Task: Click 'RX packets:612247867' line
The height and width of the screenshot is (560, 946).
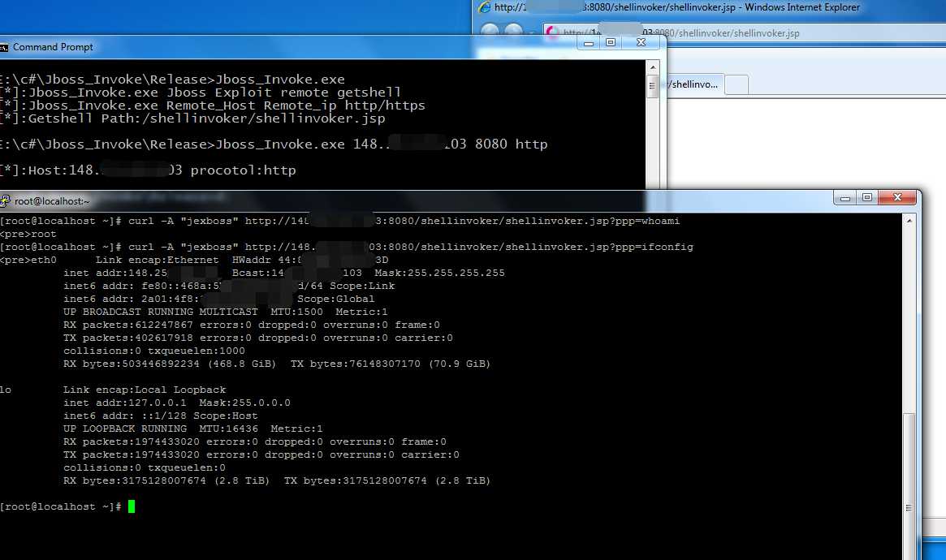Action: click(252, 325)
